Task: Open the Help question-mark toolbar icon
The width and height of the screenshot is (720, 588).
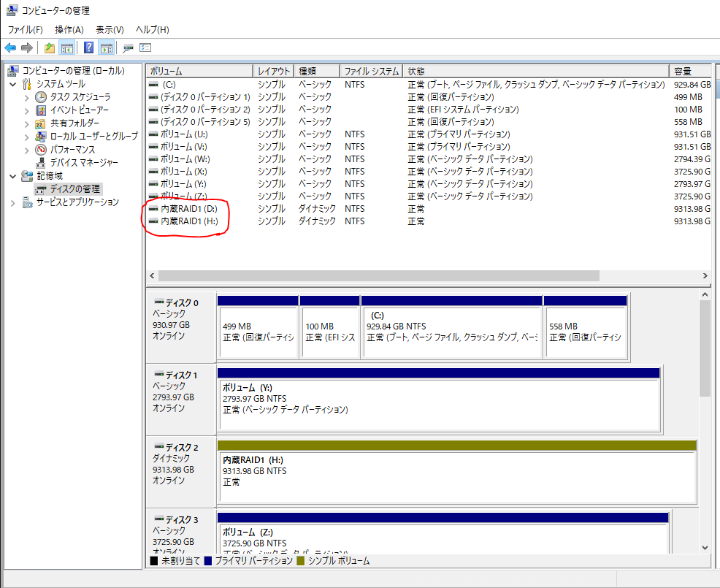Action: 88,47
